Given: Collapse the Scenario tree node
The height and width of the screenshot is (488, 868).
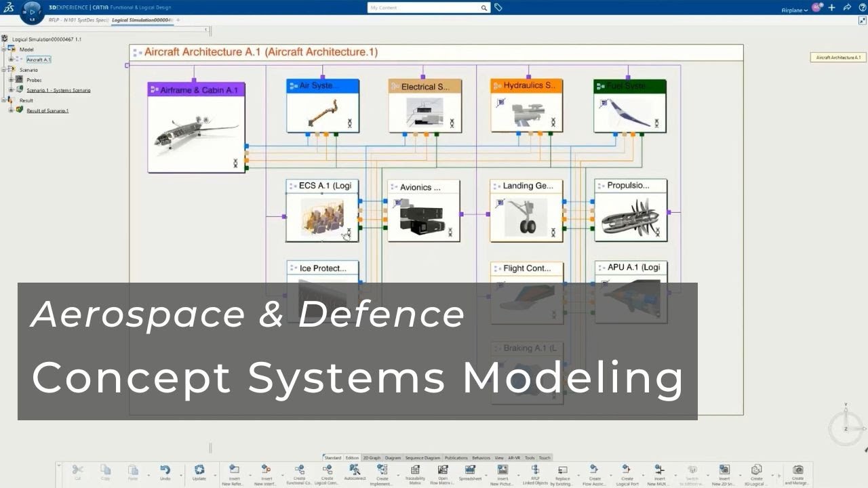Looking at the screenshot, I should point(4,70).
